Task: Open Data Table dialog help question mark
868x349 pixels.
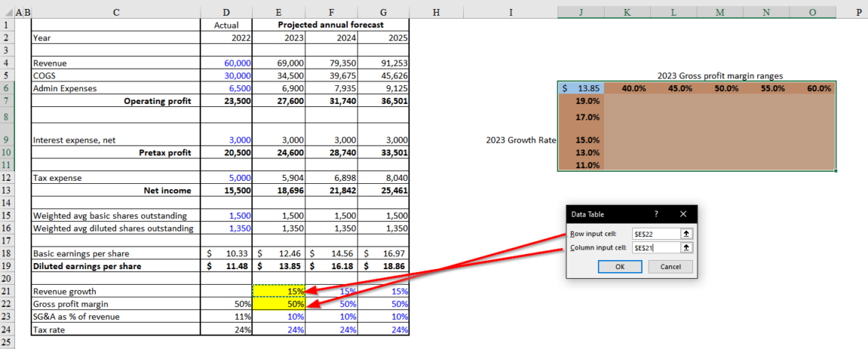Action: tap(656, 214)
